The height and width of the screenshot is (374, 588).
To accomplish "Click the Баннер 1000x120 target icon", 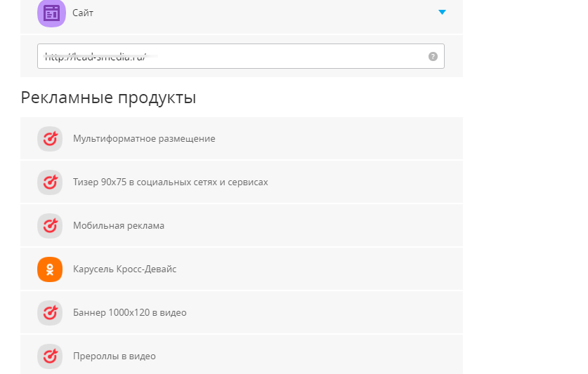I will click(50, 312).
